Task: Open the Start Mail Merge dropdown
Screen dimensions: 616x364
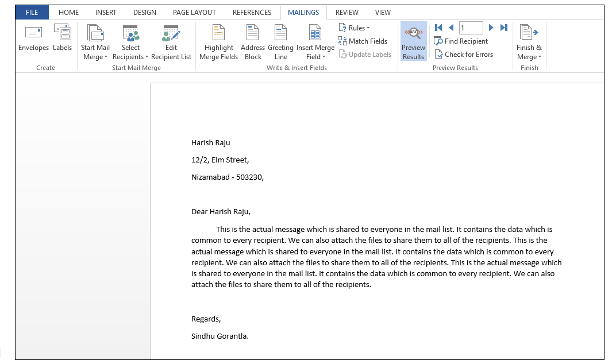Action: (95, 42)
